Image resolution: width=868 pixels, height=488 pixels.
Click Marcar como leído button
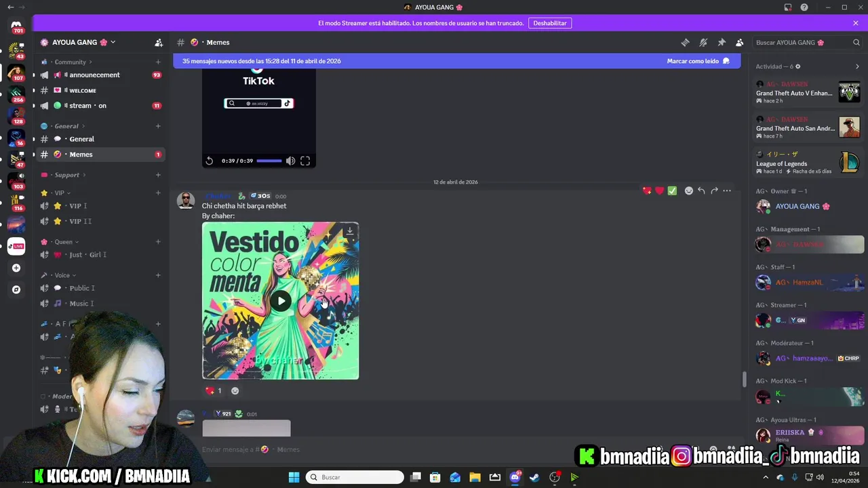698,61
